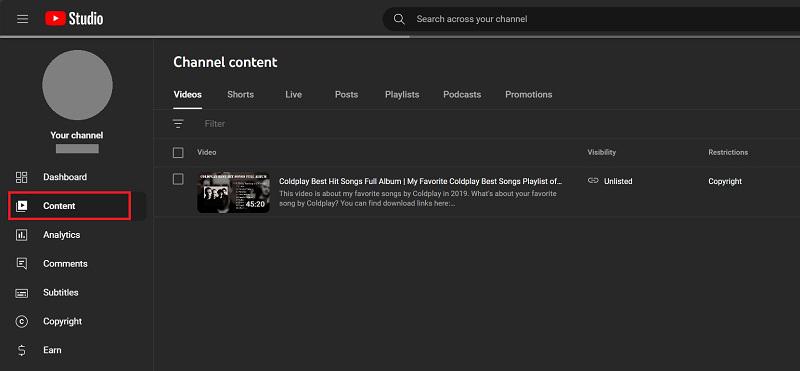Click the Subtitles icon in sidebar
The width and height of the screenshot is (800, 371).
pos(21,293)
